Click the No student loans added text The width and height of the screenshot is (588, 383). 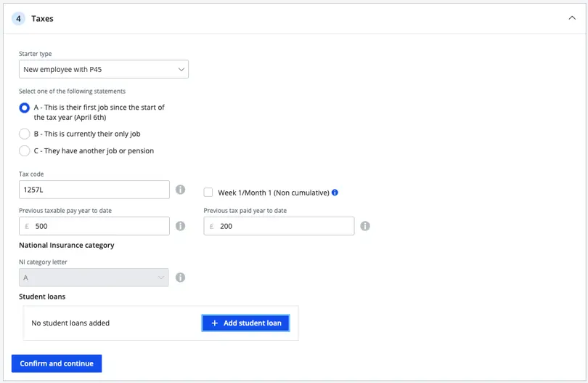tap(70, 323)
